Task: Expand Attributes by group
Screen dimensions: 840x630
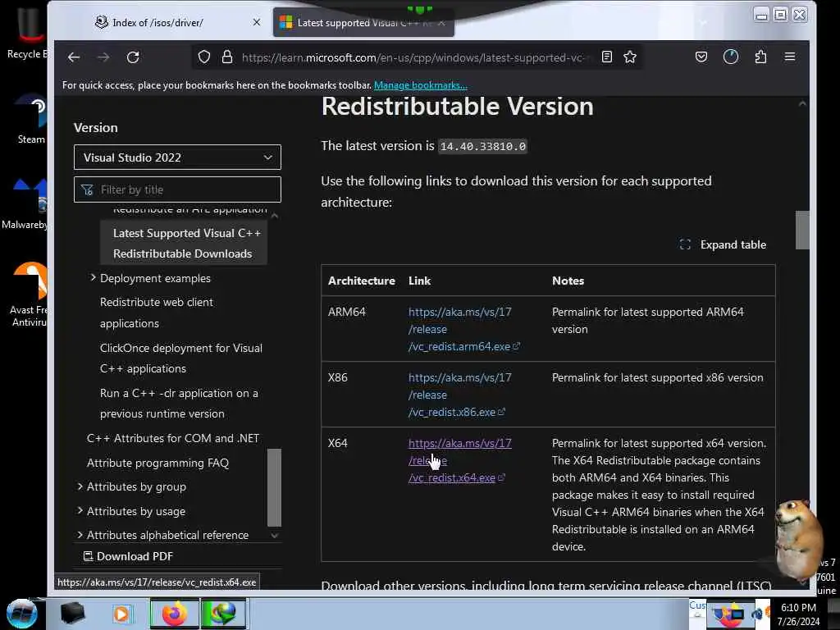Action: pyautogui.click(x=80, y=486)
